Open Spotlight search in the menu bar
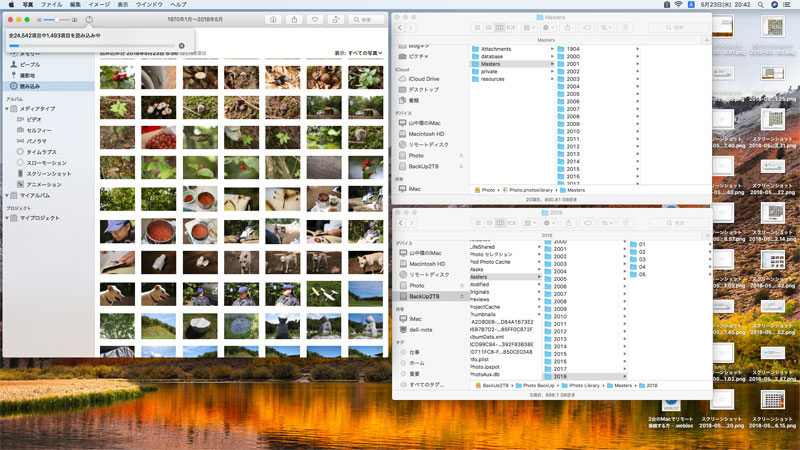The height and width of the screenshot is (450, 800). tap(762, 5)
